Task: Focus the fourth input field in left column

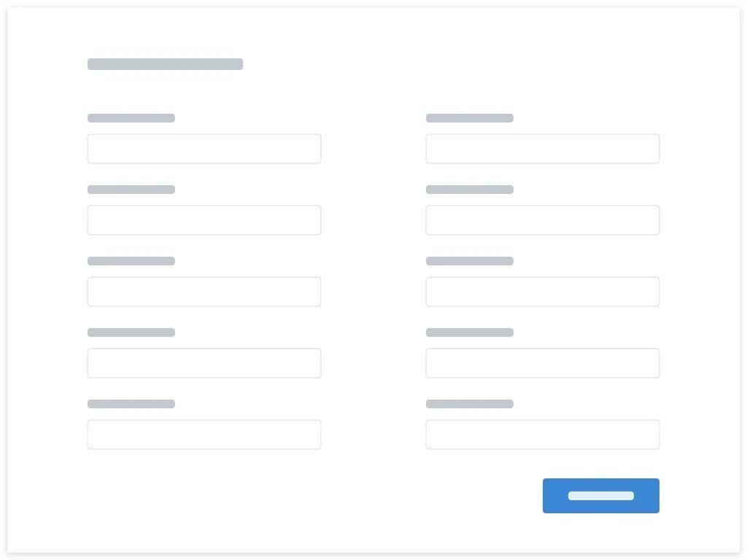Action: (x=204, y=363)
